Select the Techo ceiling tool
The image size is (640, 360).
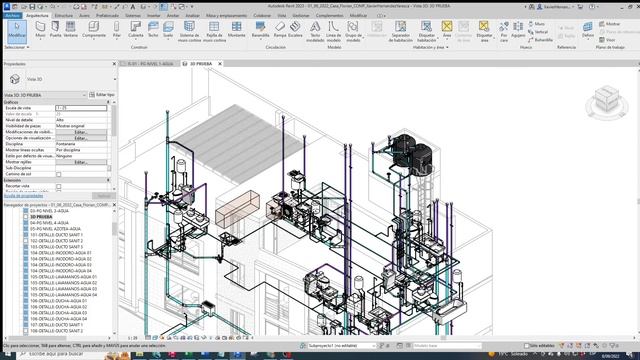153,29
